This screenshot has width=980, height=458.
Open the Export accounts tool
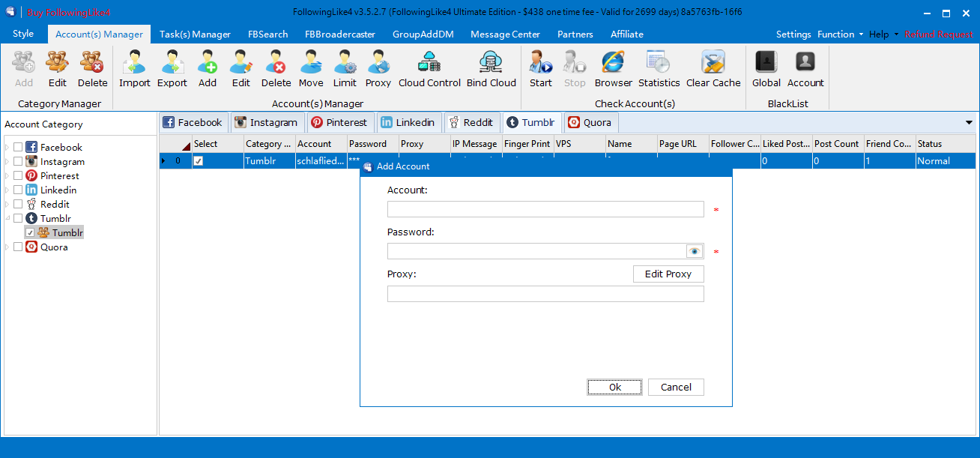(172, 69)
